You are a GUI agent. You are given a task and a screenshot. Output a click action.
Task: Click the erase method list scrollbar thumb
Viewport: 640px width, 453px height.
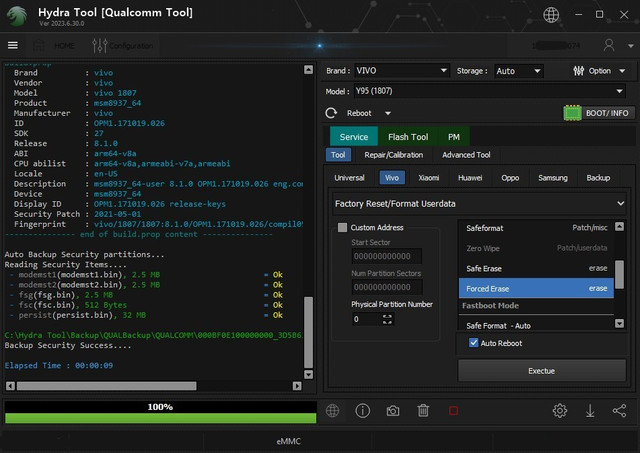[619, 275]
